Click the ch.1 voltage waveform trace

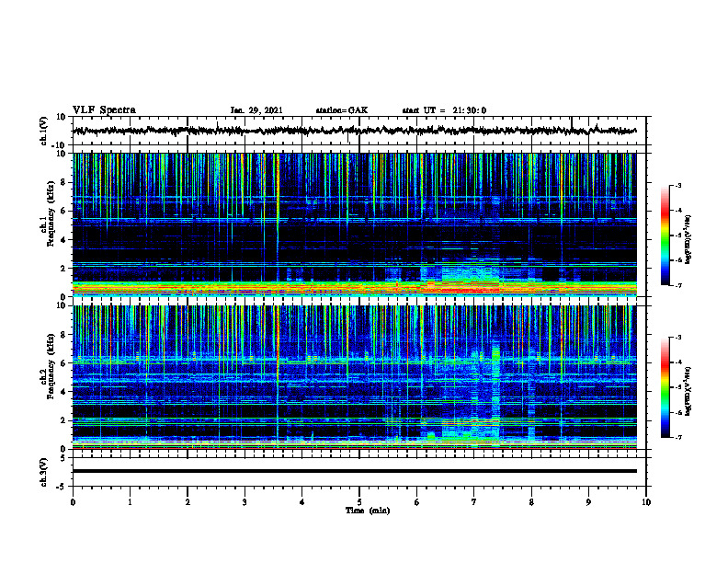[354, 131]
